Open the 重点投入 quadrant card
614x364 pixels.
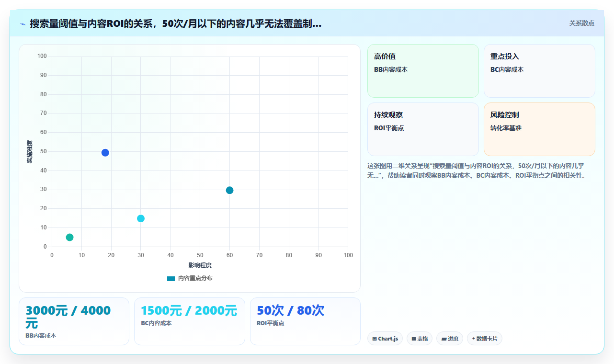coord(539,71)
